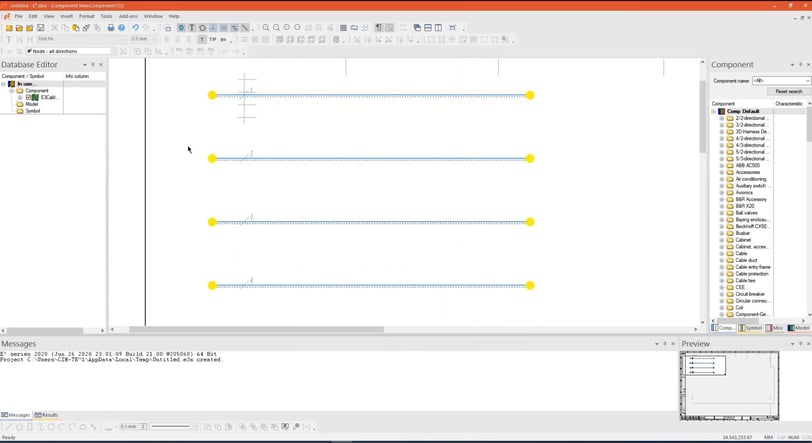Click the Save floppy disk icon
Viewport: 812px width, 443px height.
(x=40, y=28)
